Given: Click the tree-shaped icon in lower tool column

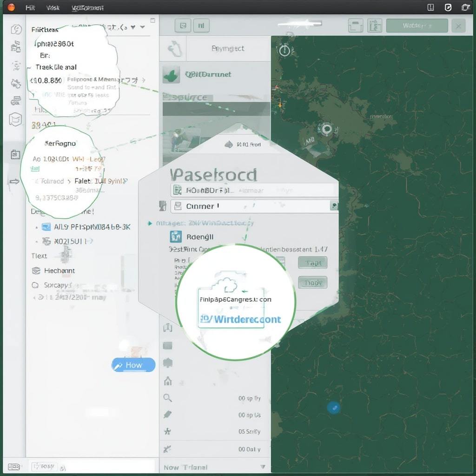Looking at the screenshot, I should tap(167, 363).
